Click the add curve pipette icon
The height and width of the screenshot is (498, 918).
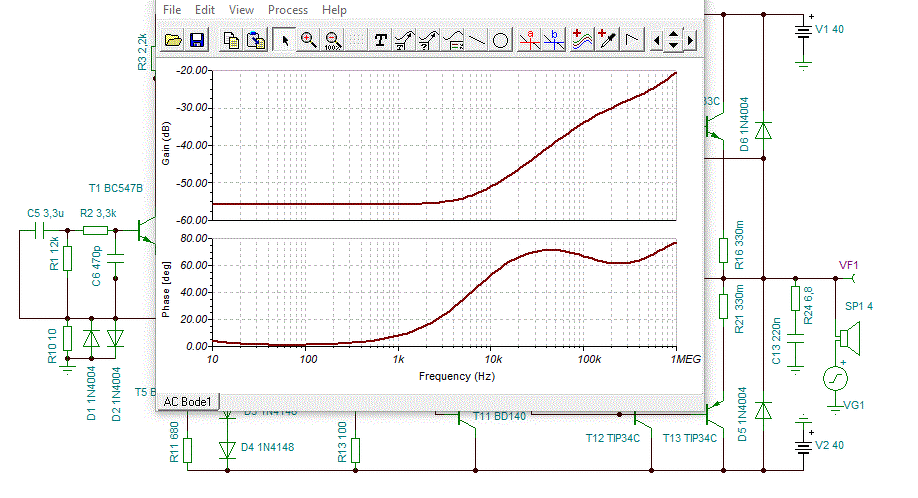[x=607, y=40]
